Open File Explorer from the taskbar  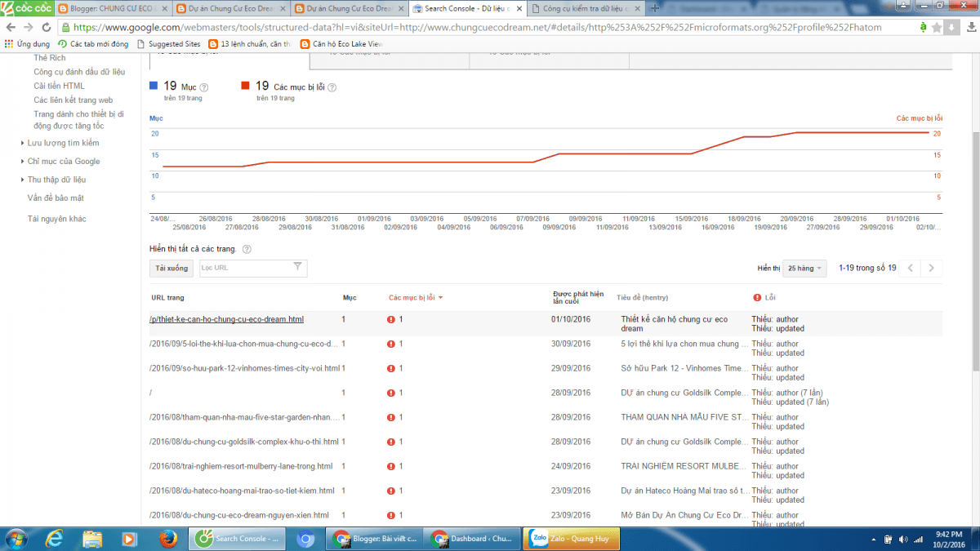tap(91, 539)
